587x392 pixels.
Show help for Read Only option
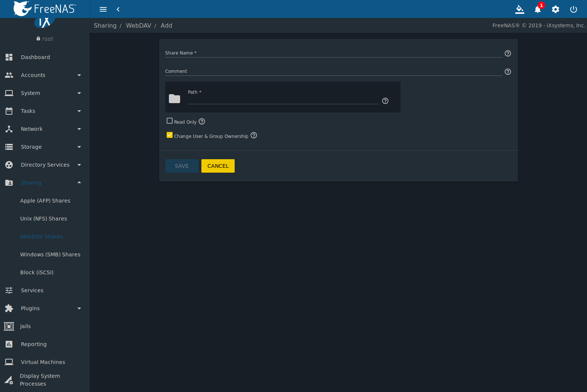[x=202, y=121]
